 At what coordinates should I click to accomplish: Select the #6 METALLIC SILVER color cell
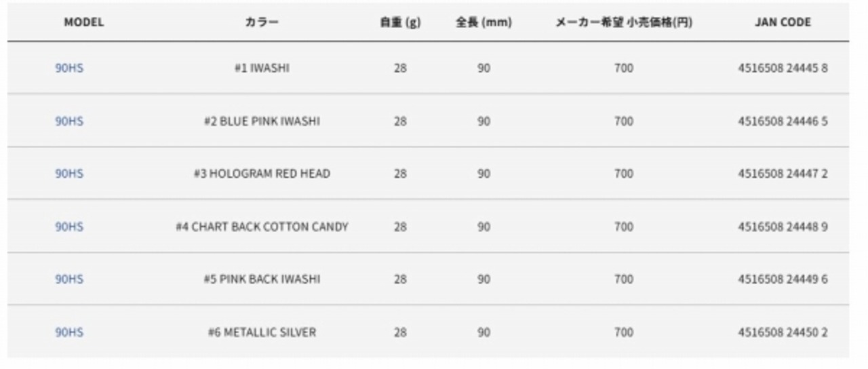point(262,332)
